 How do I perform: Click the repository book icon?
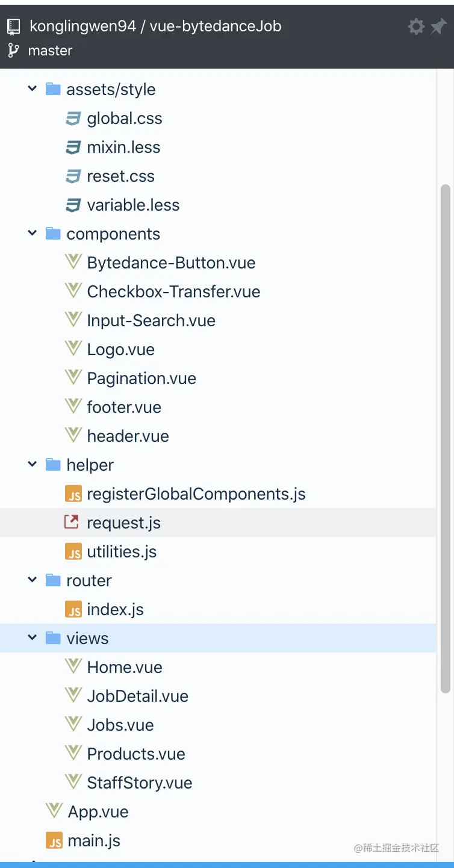pyautogui.click(x=14, y=26)
